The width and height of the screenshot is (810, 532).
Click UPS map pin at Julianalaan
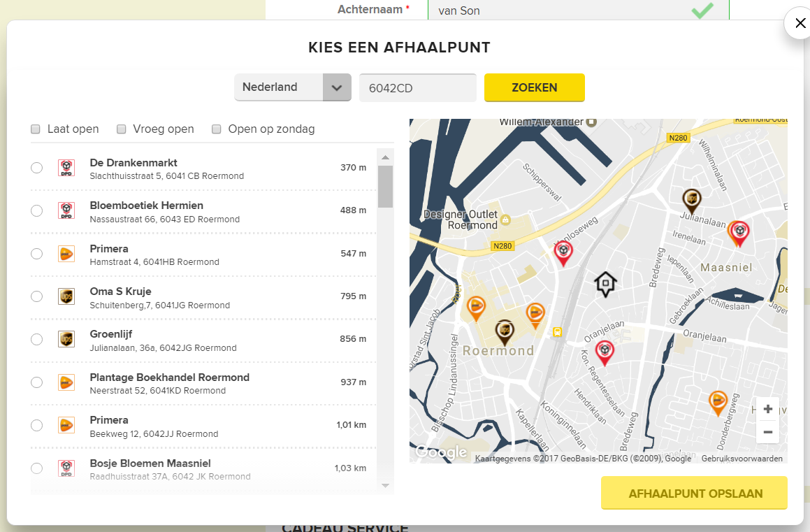tap(692, 201)
